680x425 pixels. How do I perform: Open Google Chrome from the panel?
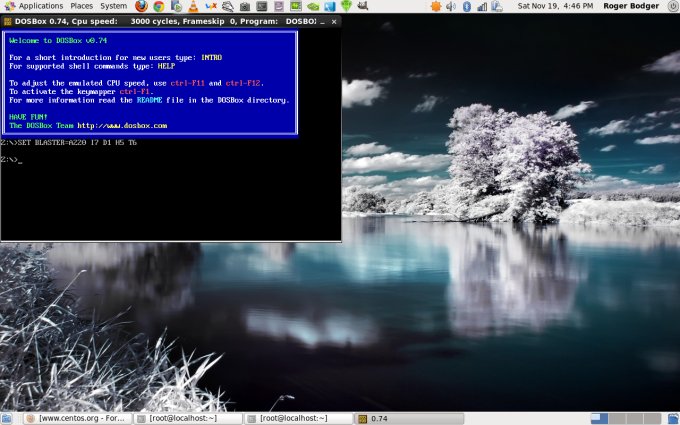158,6
